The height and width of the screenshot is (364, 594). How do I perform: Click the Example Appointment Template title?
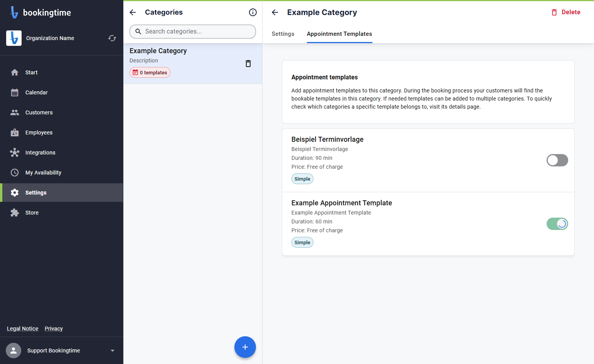pyautogui.click(x=342, y=203)
